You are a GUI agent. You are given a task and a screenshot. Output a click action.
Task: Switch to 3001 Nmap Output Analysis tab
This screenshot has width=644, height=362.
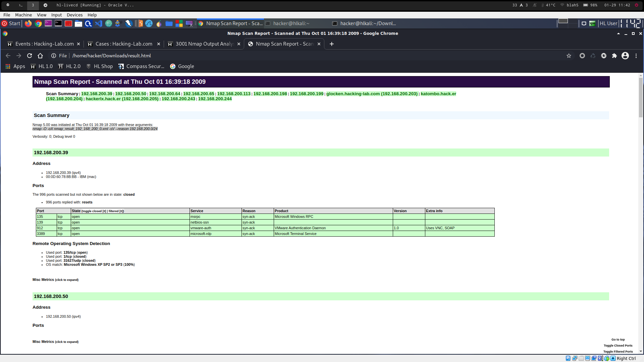pos(204,44)
